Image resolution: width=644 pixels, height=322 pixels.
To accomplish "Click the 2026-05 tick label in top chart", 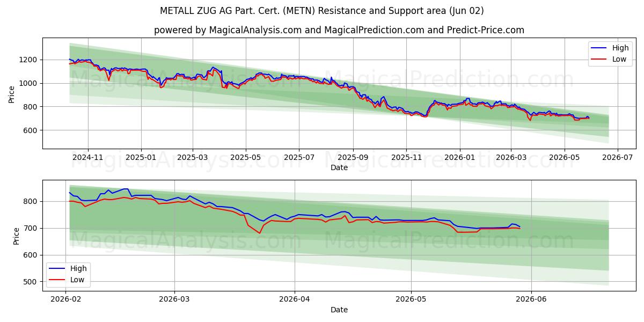I will coord(564,157).
